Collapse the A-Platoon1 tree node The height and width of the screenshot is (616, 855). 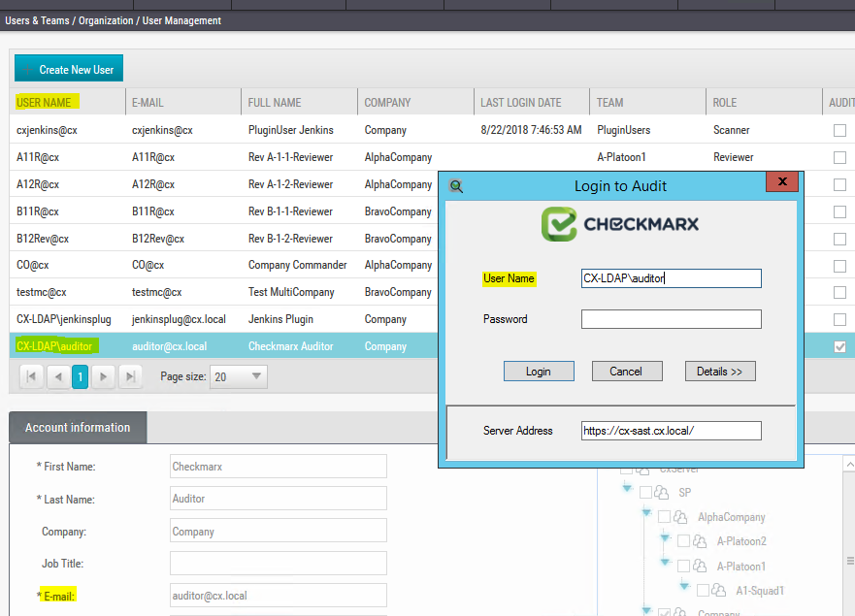point(665,562)
